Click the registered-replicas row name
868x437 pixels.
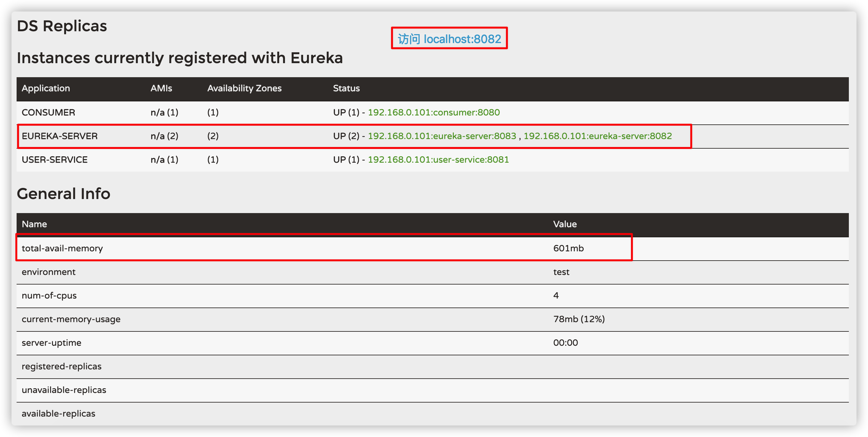tap(61, 366)
